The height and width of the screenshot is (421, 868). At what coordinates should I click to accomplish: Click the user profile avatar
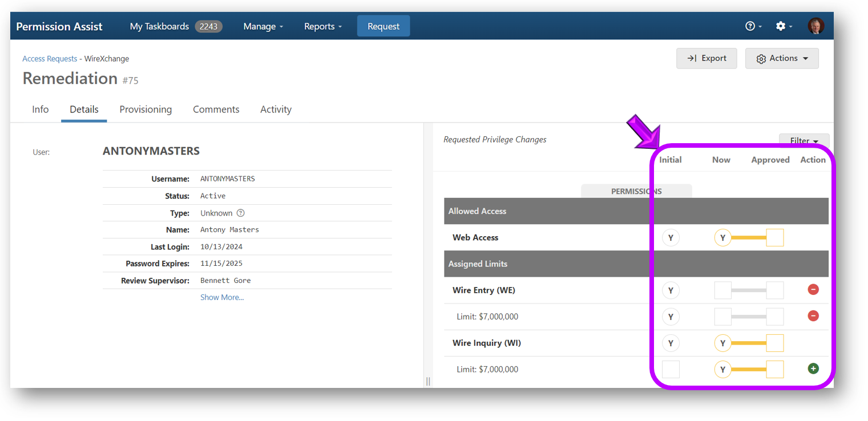pos(815,26)
